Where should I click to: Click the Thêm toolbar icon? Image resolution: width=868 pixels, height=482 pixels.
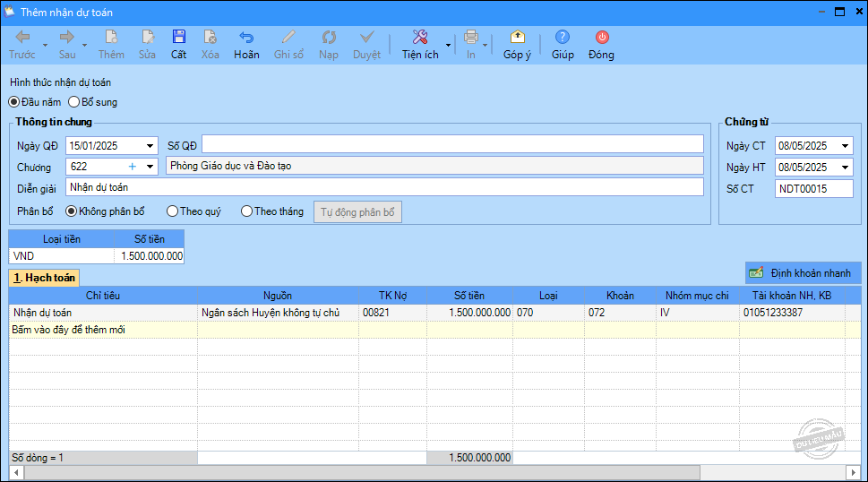tap(111, 37)
